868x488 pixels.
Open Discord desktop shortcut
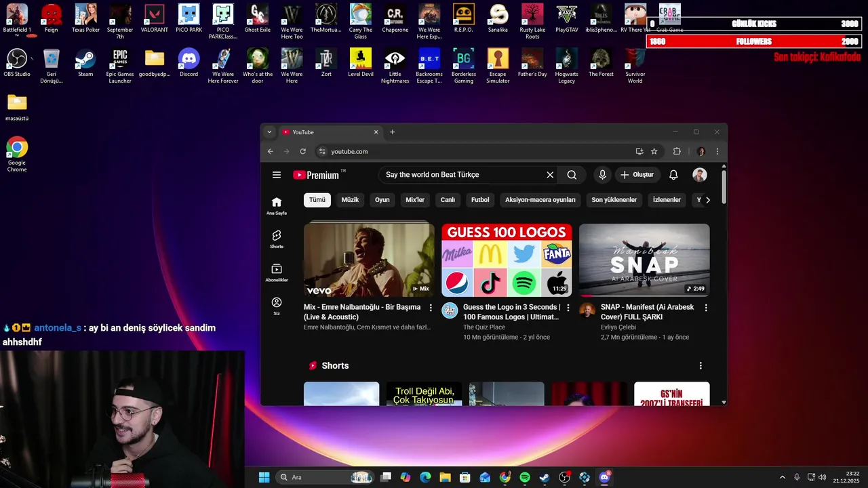coord(189,63)
